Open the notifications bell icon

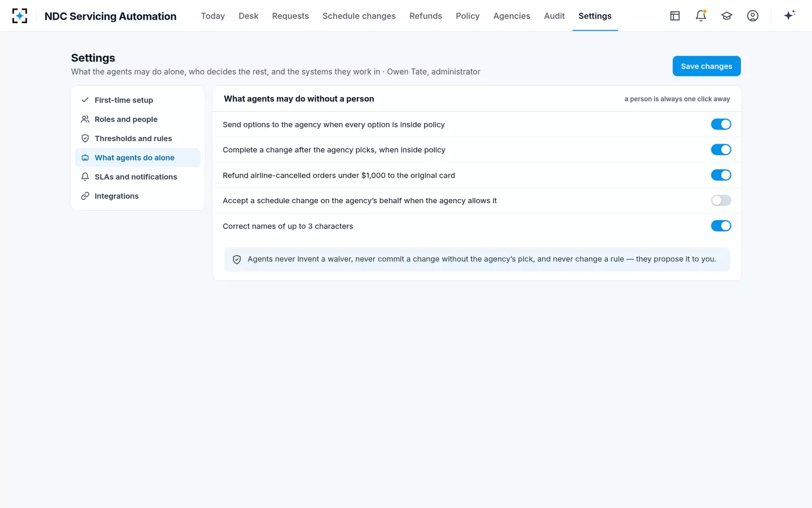click(701, 16)
